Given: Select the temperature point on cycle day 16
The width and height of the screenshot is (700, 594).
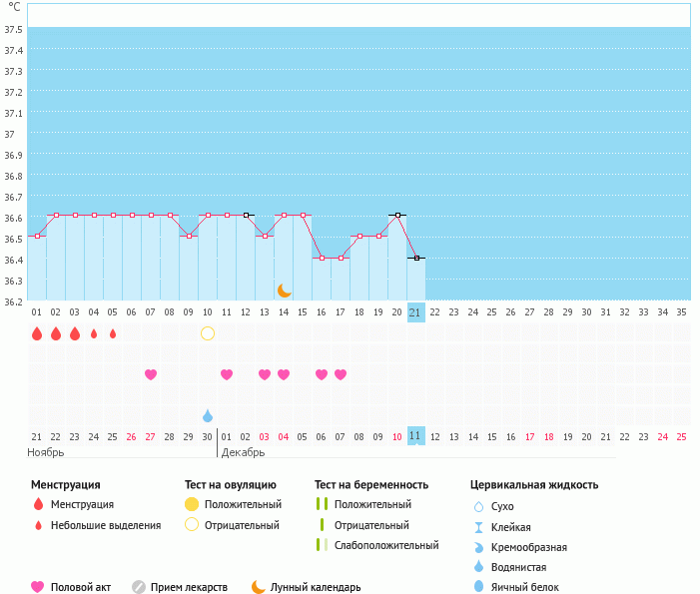Looking at the screenshot, I should (x=322, y=258).
